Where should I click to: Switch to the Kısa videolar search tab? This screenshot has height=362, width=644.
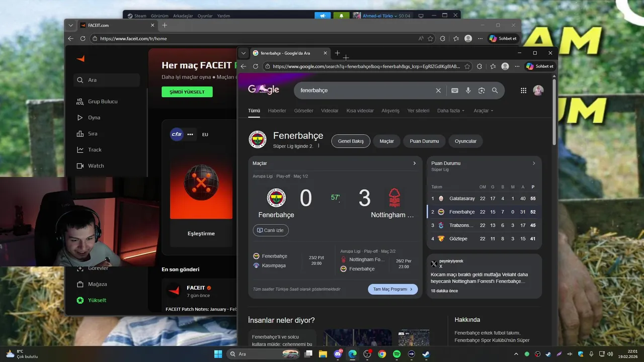point(360,111)
